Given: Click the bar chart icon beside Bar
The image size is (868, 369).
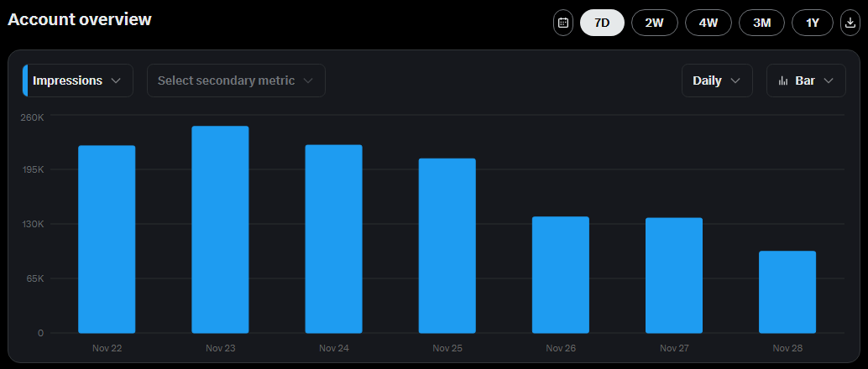Looking at the screenshot, I should (x=783, y=81).
